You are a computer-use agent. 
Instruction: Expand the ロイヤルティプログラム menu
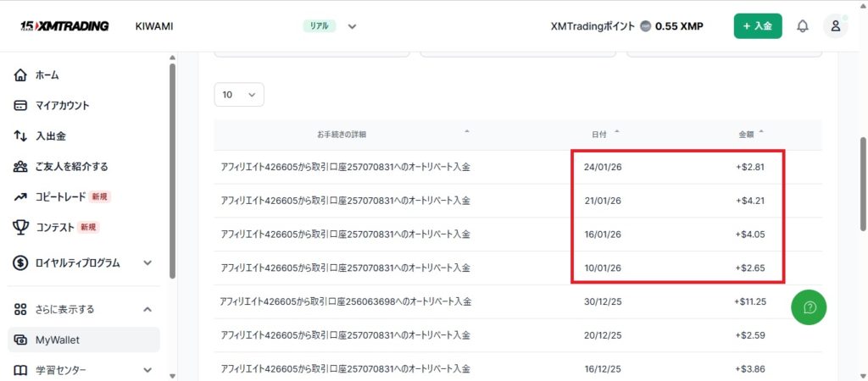pos(147,262)
